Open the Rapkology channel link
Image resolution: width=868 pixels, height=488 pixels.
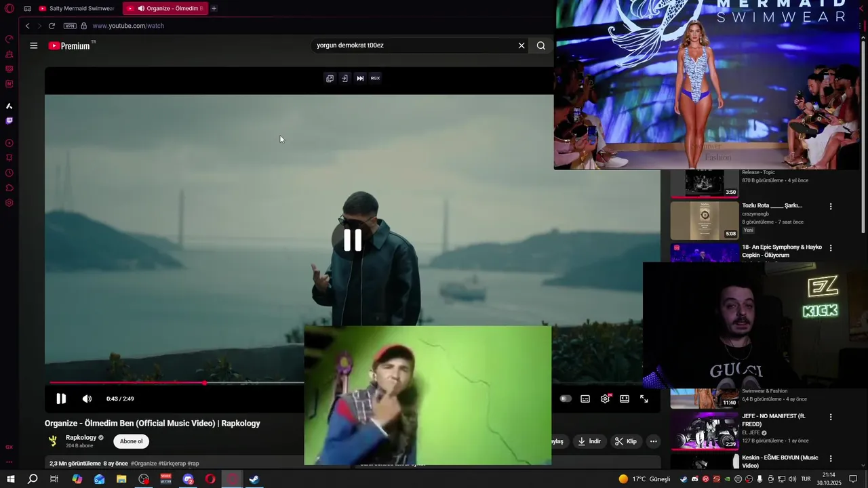81,438
